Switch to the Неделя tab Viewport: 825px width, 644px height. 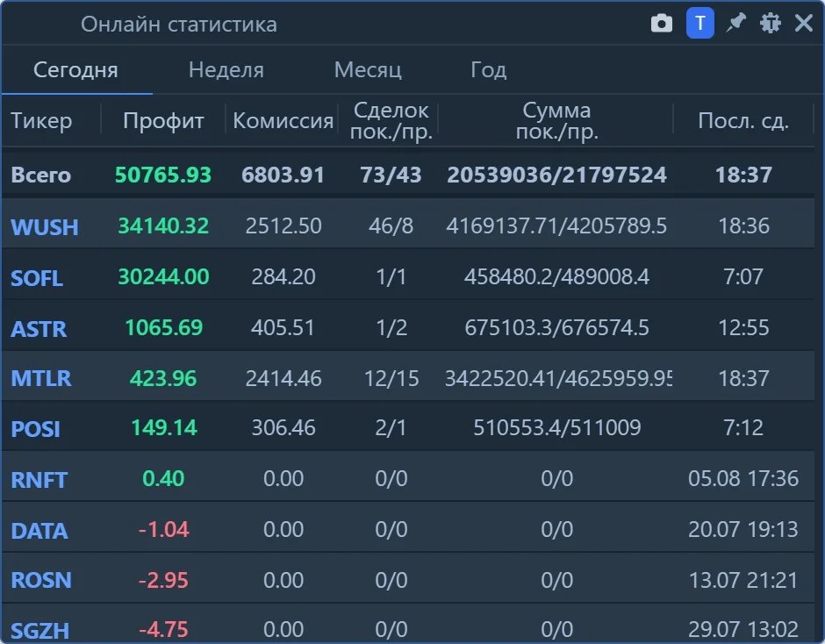226,70
